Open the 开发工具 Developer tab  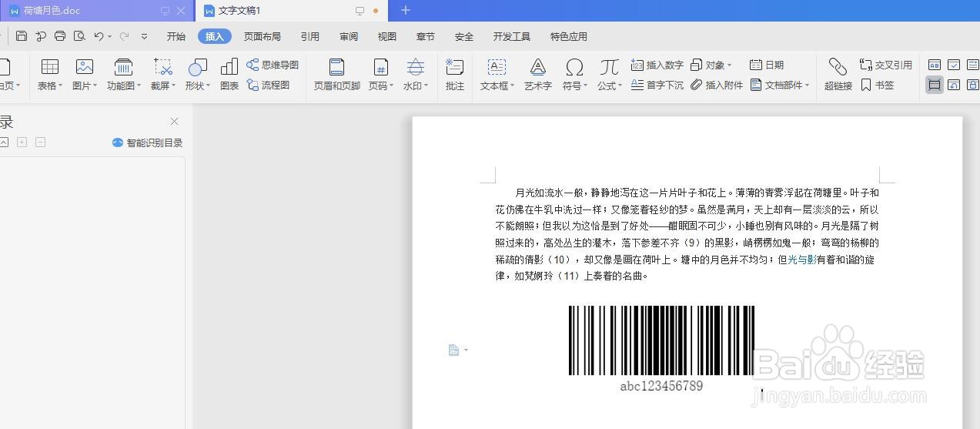coord(512,36)
